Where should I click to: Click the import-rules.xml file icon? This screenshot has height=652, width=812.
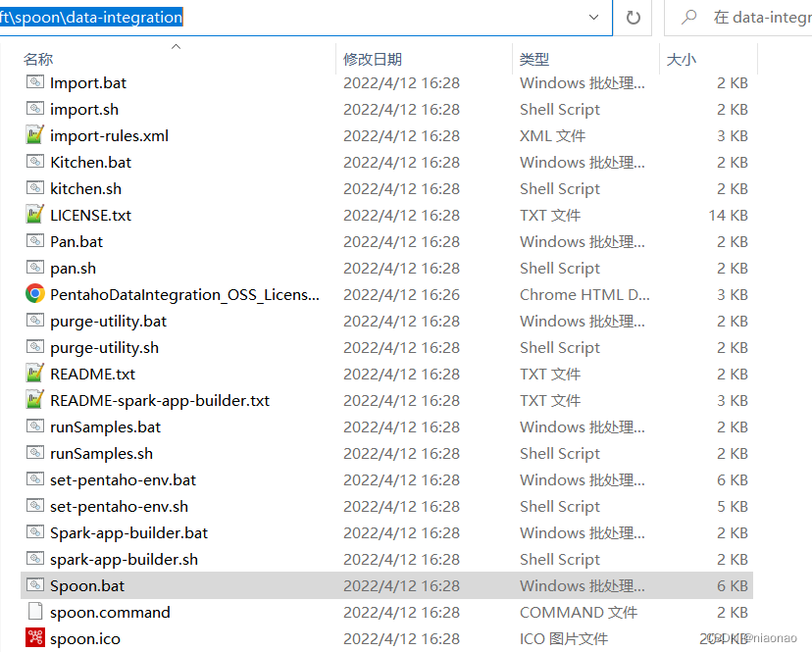pyautogui.click(x=35, y=135)
